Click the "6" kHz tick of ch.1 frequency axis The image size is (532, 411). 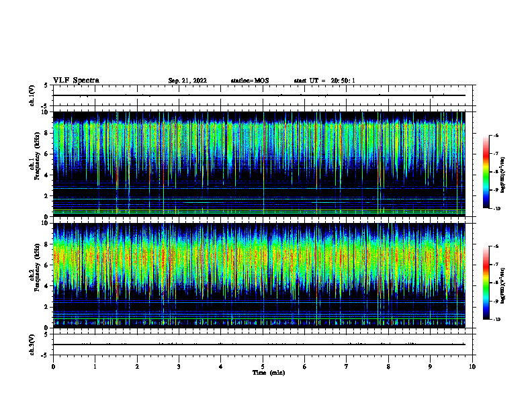(x=47, y=154)
